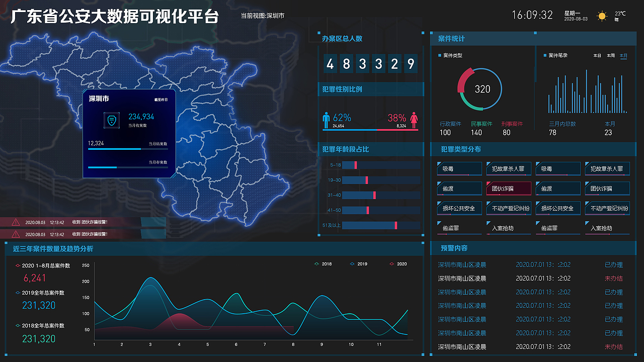Toggle the 2020 series in chart legend

(x=398, y=264)
